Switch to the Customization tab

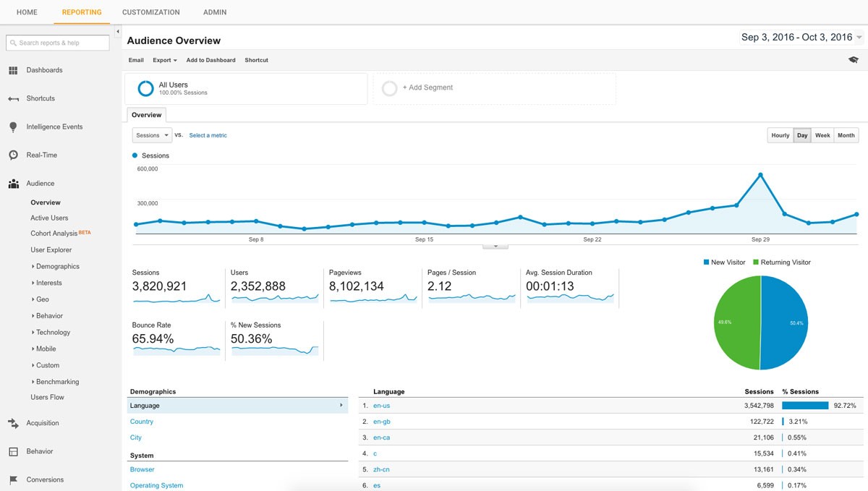click(x=150, y=12)
